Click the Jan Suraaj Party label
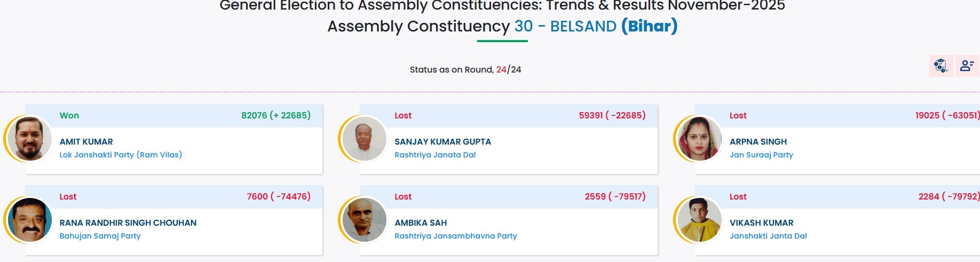 point(761,155)
